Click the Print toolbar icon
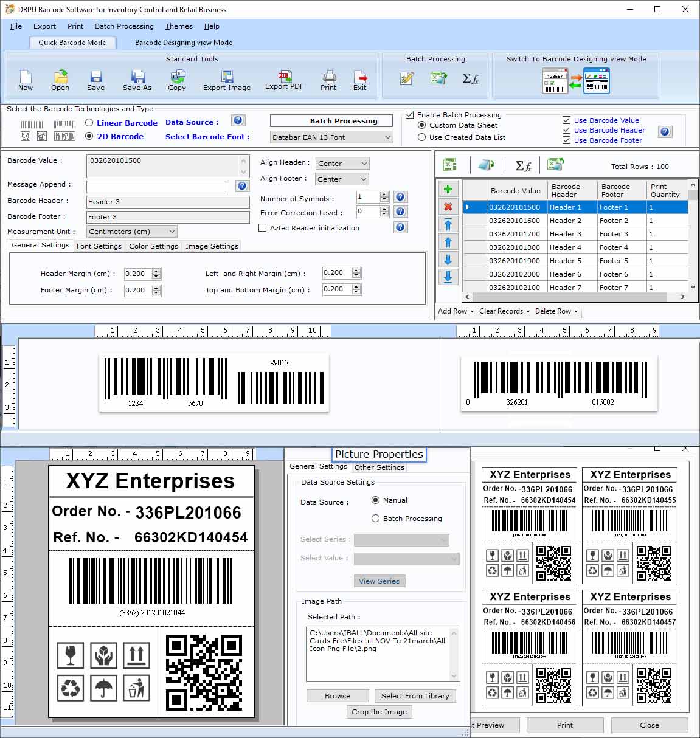This screenshot has height=738, width=700. pyautogui.click(x=328, y=80)
